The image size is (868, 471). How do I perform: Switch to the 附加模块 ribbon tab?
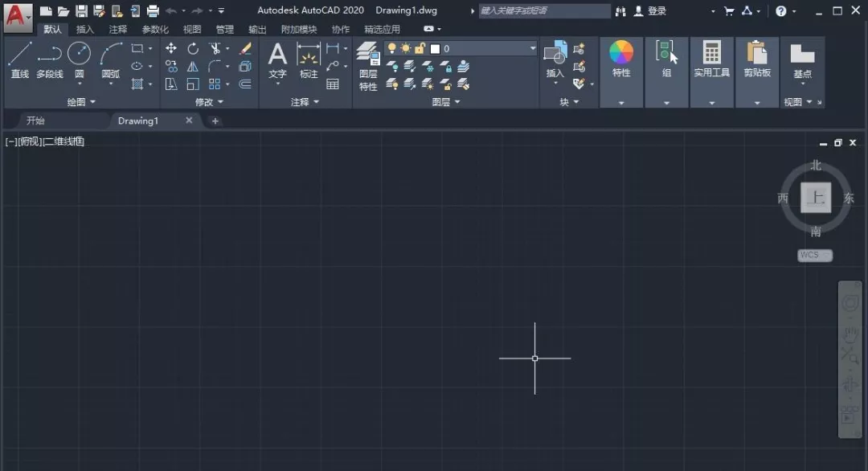click(299, 29)
